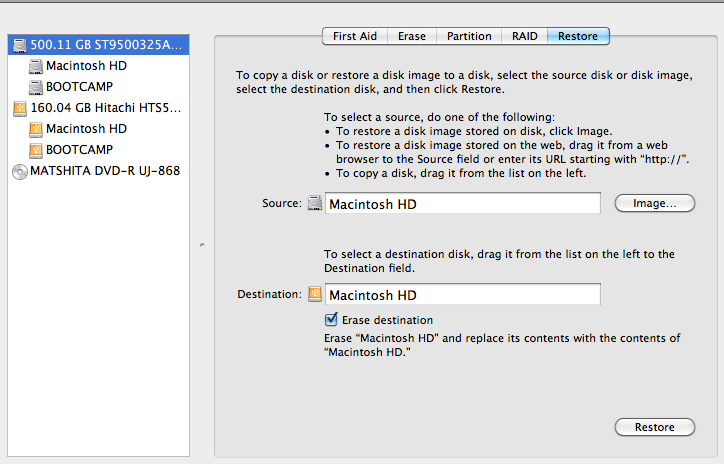Viewport: 724px width, 464px height.
Task: Click the Restore tab
Action: click(578, 36)
